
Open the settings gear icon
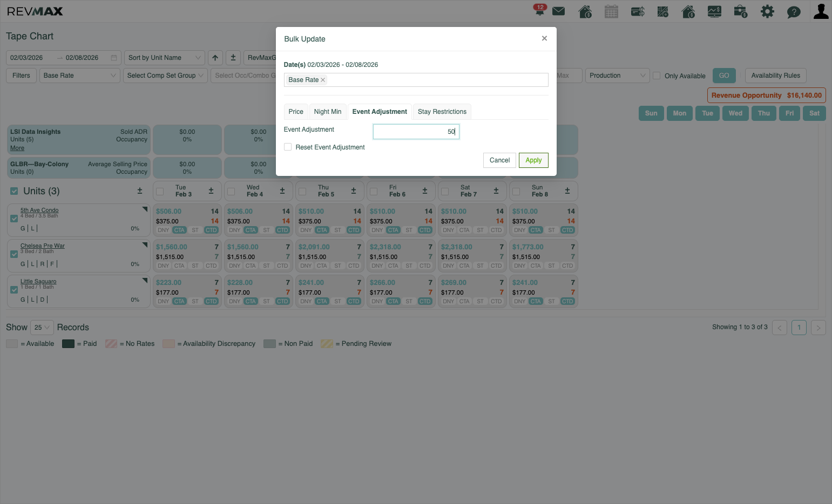point(767,11)
